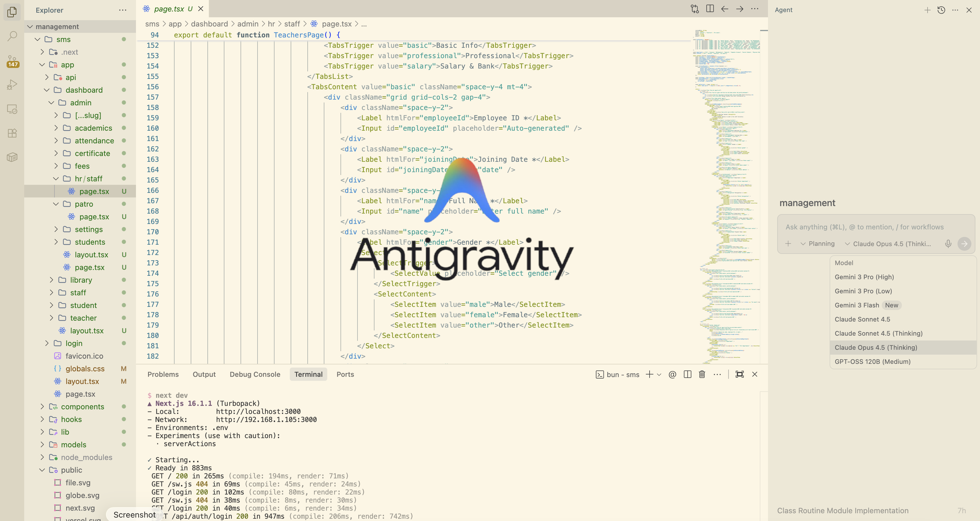Open file.svg in public folder
Screen dimensions: 980x521
pos(80,483)
